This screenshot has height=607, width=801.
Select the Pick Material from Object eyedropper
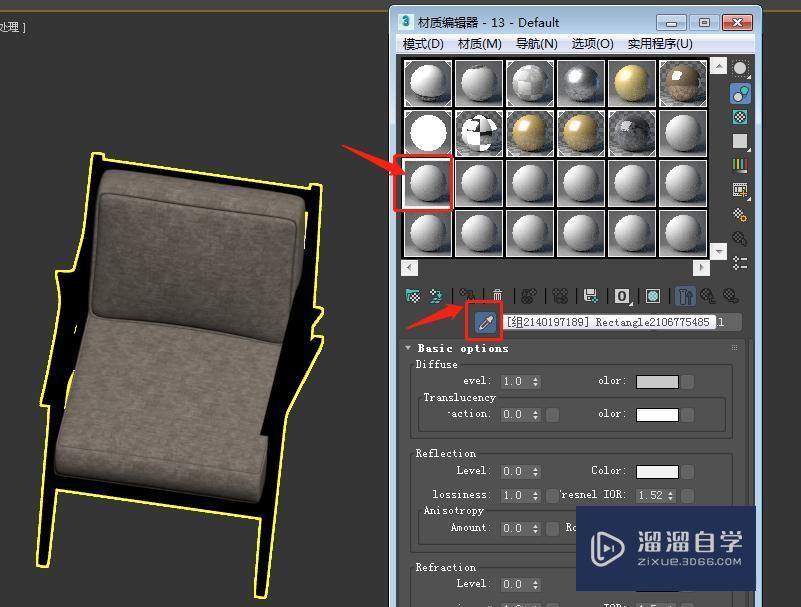tap(483, 322)
